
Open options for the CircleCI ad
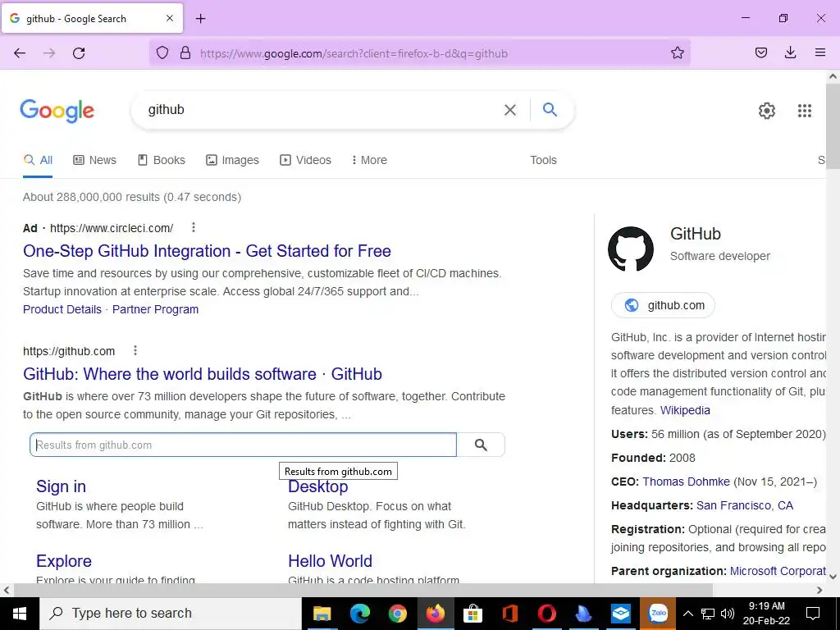tap(194, 228)
